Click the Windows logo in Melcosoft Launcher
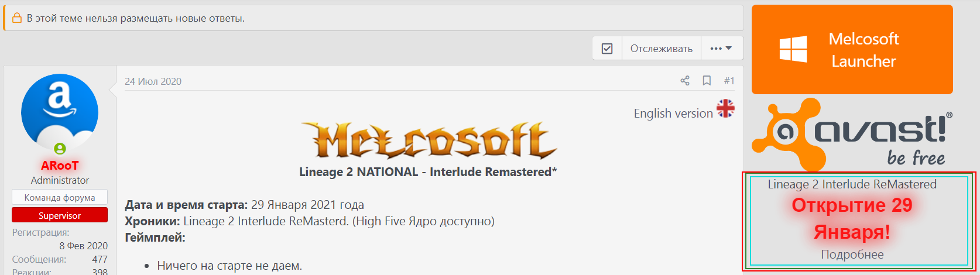The image size is (980, 275). coord(793,49)
